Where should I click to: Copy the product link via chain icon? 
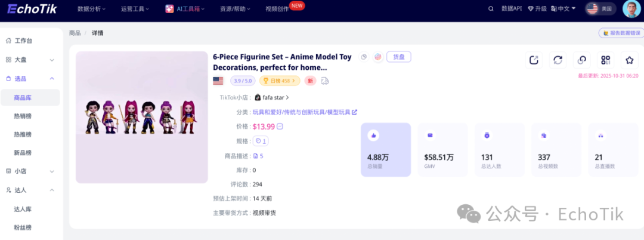(582, 60)
